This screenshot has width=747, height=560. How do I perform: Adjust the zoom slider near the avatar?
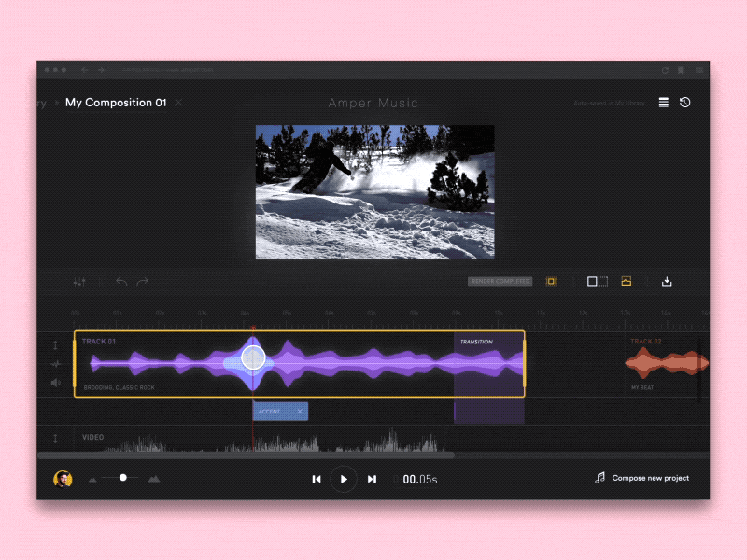[x=121, y=478]
